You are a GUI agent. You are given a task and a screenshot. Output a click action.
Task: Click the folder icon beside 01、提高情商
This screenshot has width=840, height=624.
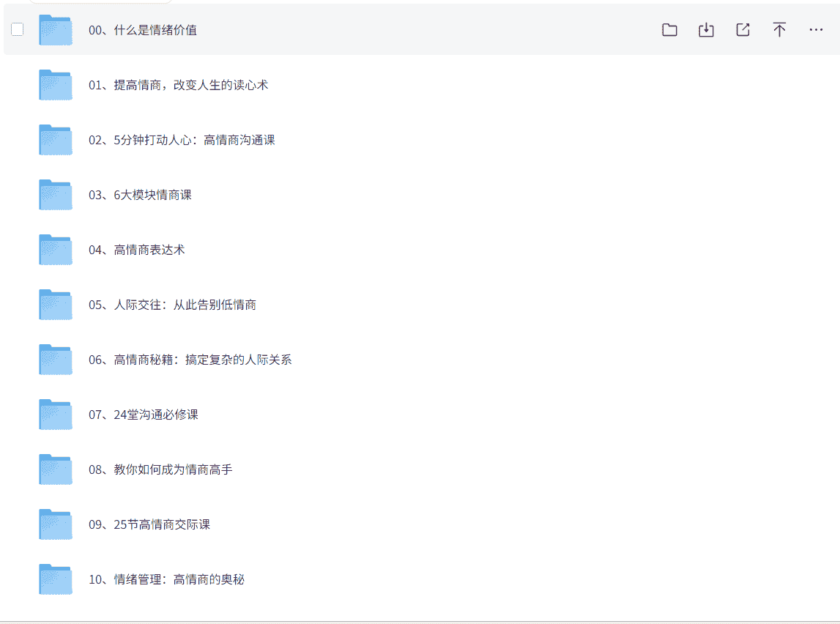56,85
